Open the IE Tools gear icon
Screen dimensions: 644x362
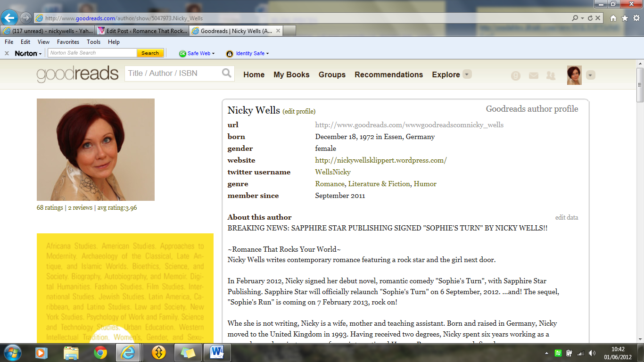coord(636,18)
